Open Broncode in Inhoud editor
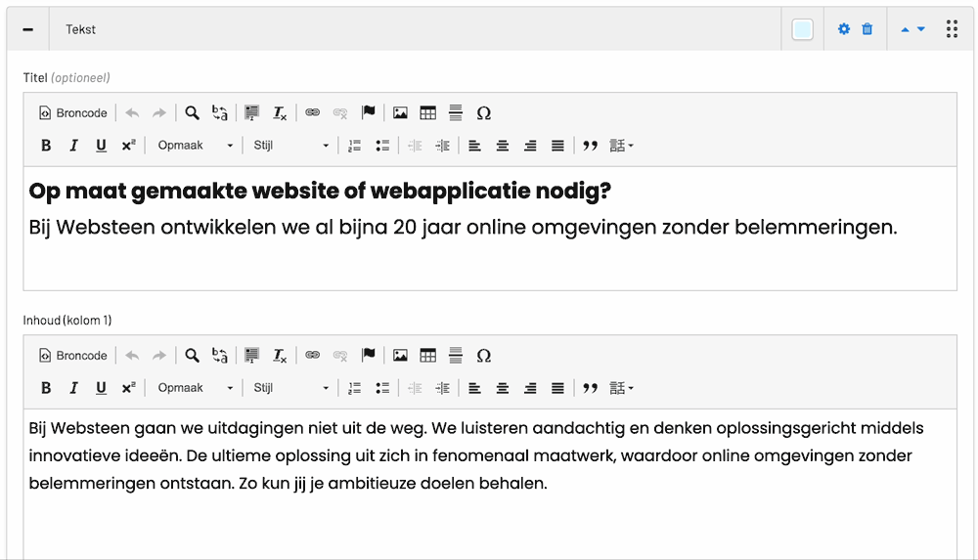The image size is (978, 560). [x=73, y=356]
